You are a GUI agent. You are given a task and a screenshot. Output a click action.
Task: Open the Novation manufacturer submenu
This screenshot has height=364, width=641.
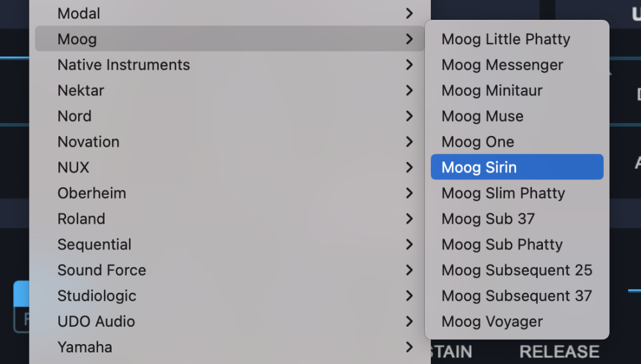[88, 142]
